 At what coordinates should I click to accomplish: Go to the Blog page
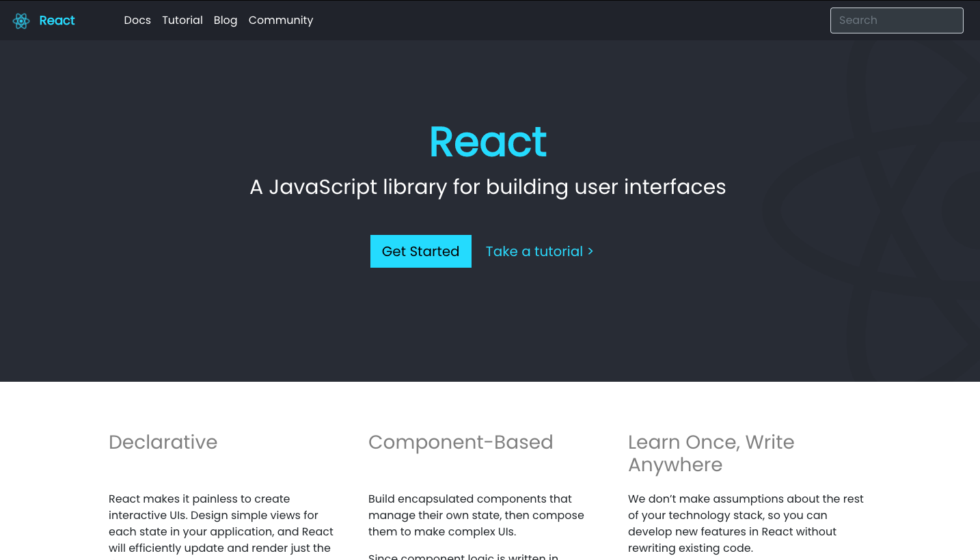tap(226, 20)
